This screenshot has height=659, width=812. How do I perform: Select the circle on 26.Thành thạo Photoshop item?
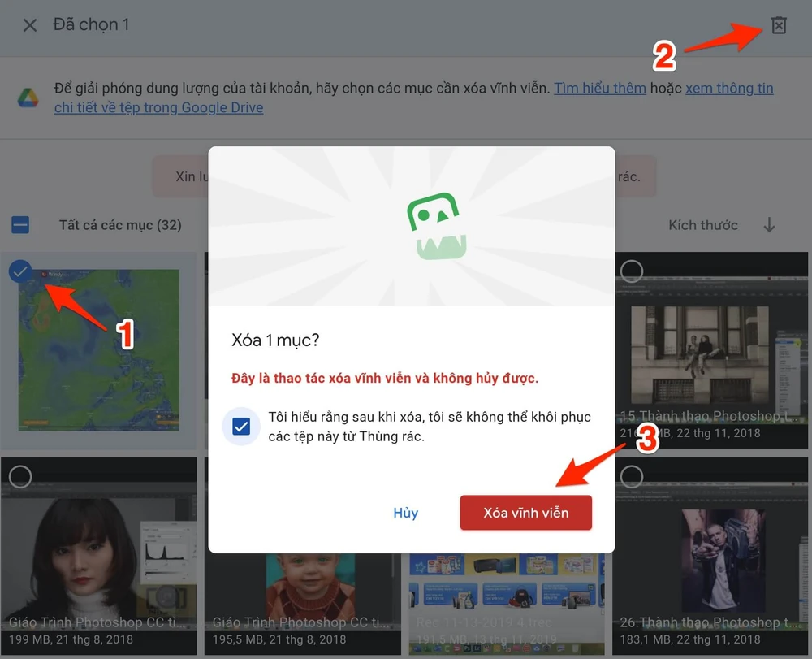pyautogui.click(x=632, y=477)
